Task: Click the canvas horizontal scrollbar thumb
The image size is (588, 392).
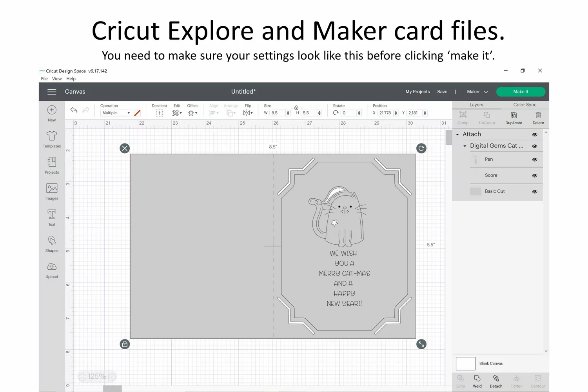Action: tap(113, 388)
